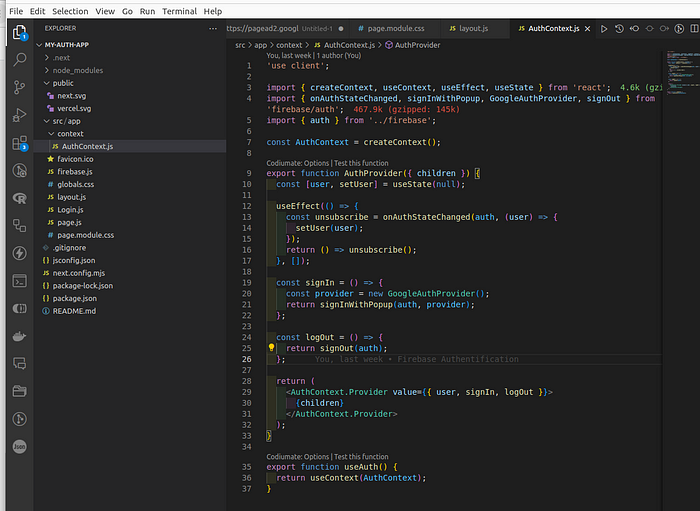Viewport: 700px width, 511px height.
Task: Close the AuthContext.js tab
Action: (x=588, y=29)
